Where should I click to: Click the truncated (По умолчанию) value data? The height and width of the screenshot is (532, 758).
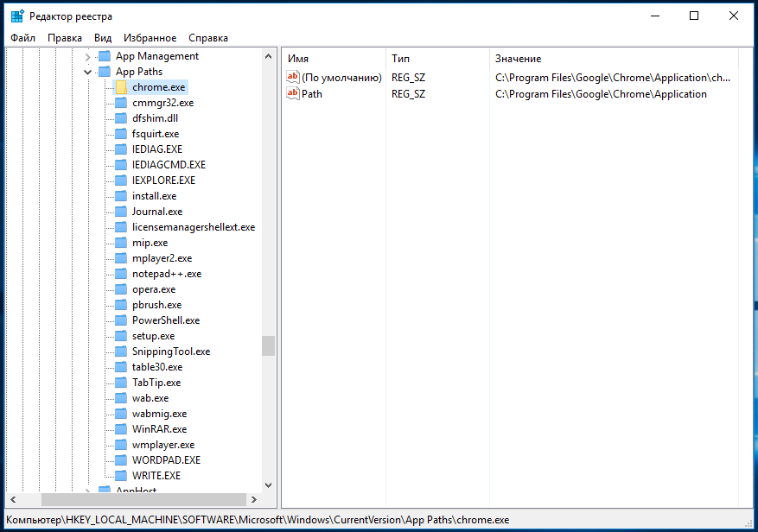[613, 78]
